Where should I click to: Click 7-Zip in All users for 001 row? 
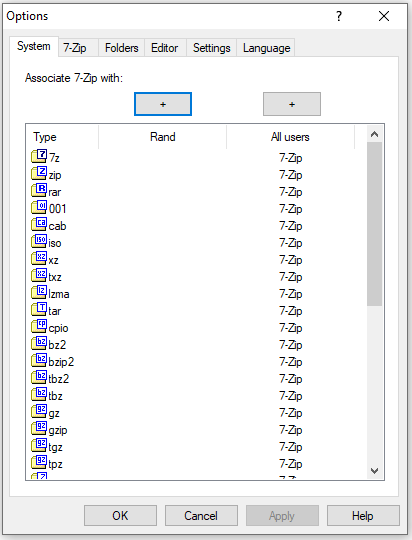[x=291, y=209]
